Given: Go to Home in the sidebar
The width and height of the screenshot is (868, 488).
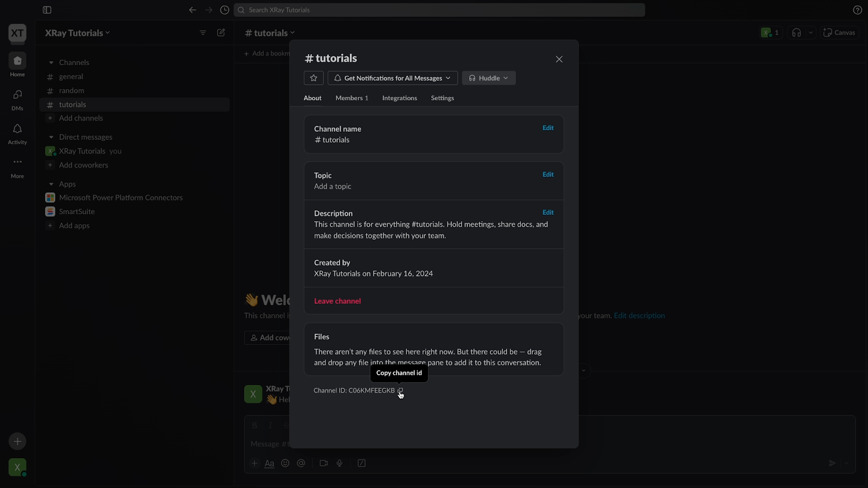Looking at the screenshot, I should 17,65.
